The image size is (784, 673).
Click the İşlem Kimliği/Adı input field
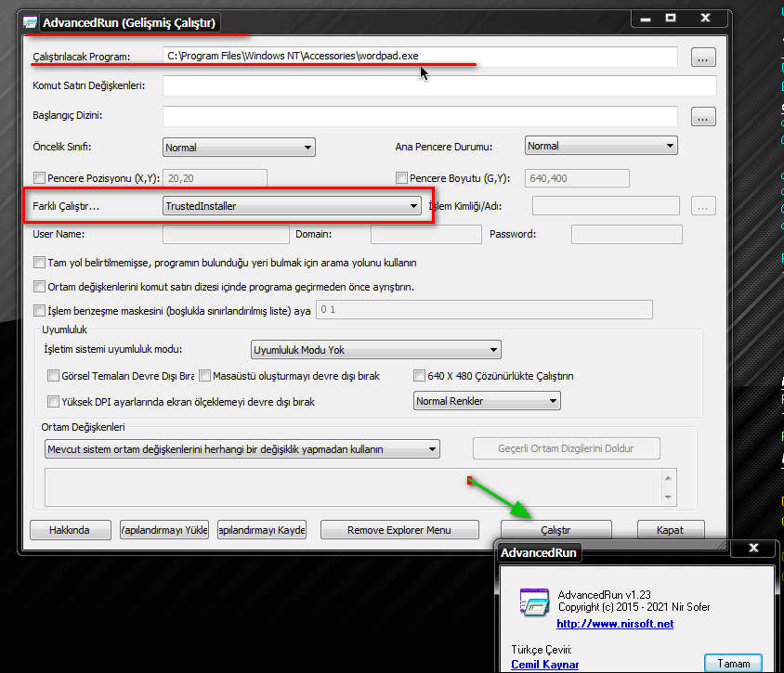(606, 206)
